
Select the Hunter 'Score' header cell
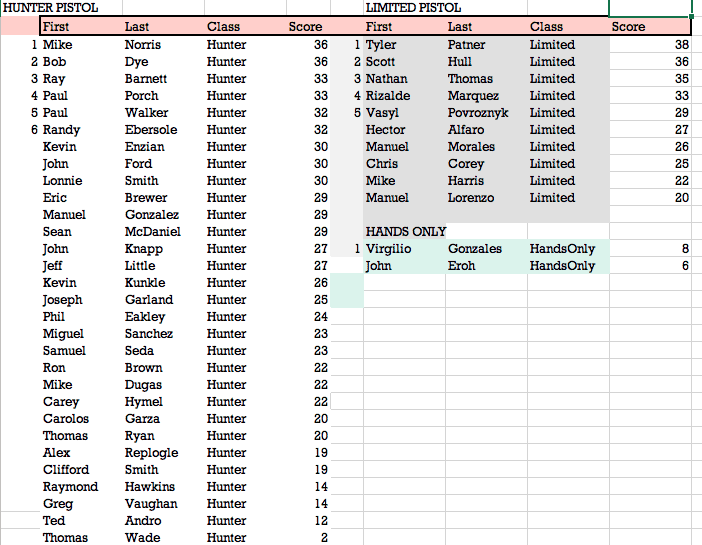coord(308,27)
